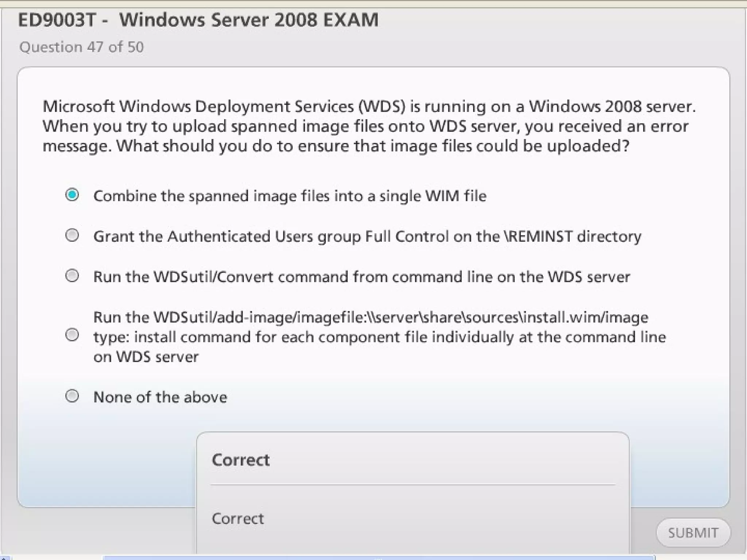747x560 pixels.
Task: Click the 'None of the above' answer text
Action: [x=160, y=397]
